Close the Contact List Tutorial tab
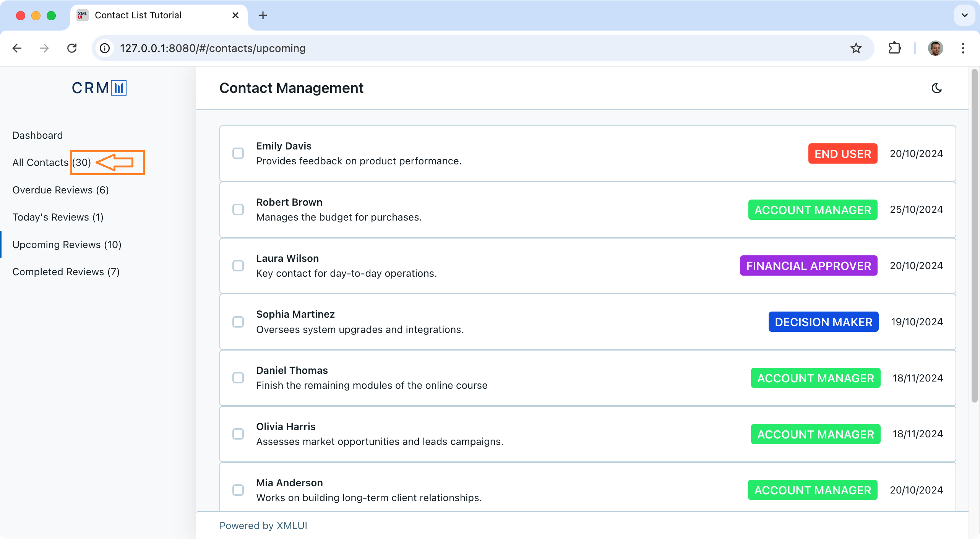Viewport: 980px width, 539px height. pyautogui.click(x=235, y=15)
